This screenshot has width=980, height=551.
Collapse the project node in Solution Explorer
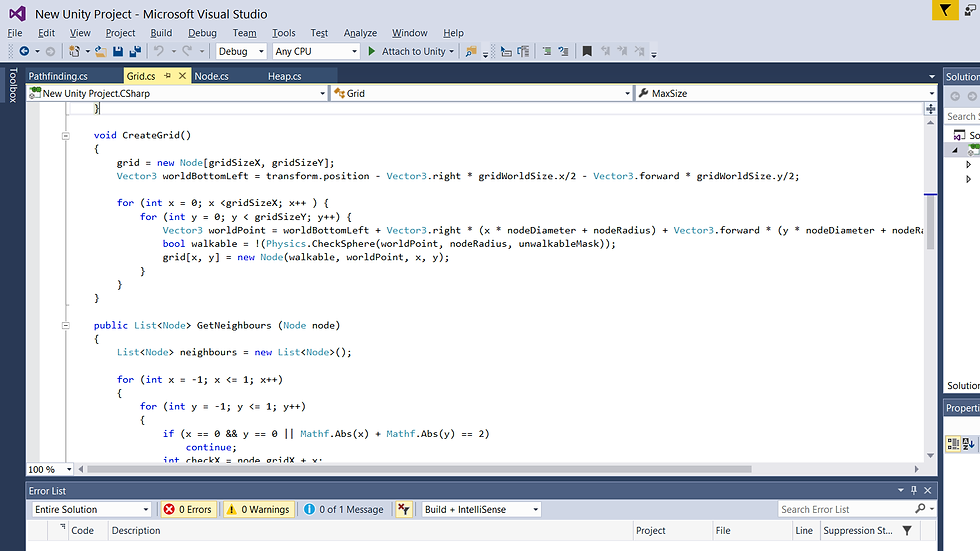click(955, 150)
